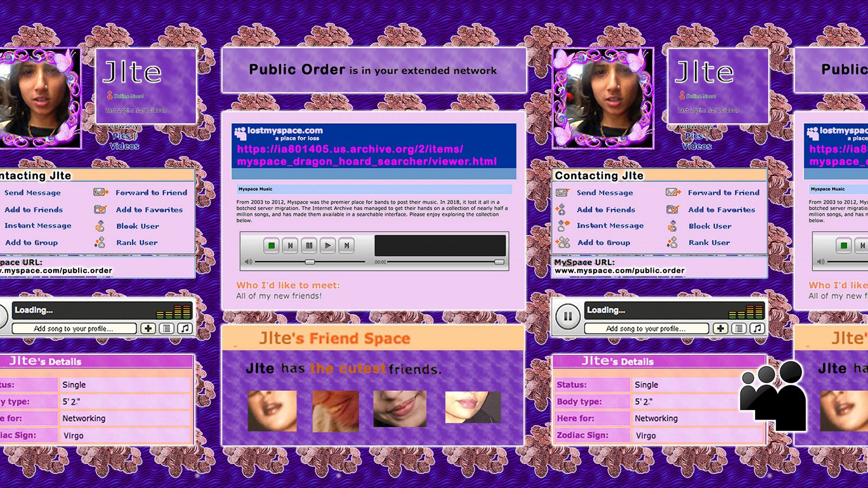Open the playlist icon on the cropped Loading player
Image resolution: width=868 pixels, height=488 pixels.
point(167,328)
